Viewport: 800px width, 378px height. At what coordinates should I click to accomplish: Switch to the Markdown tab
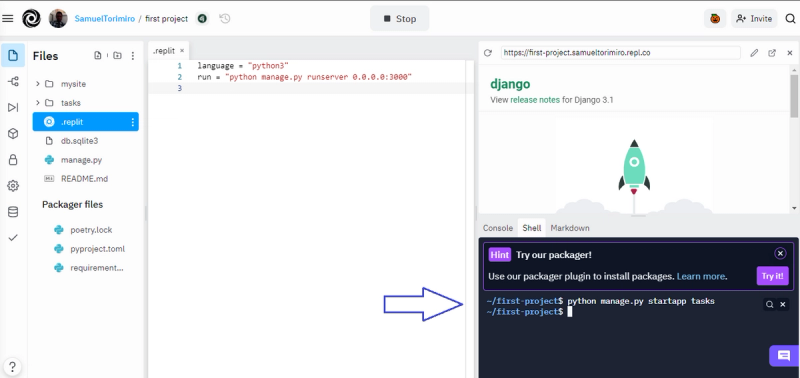coord(570,228)
